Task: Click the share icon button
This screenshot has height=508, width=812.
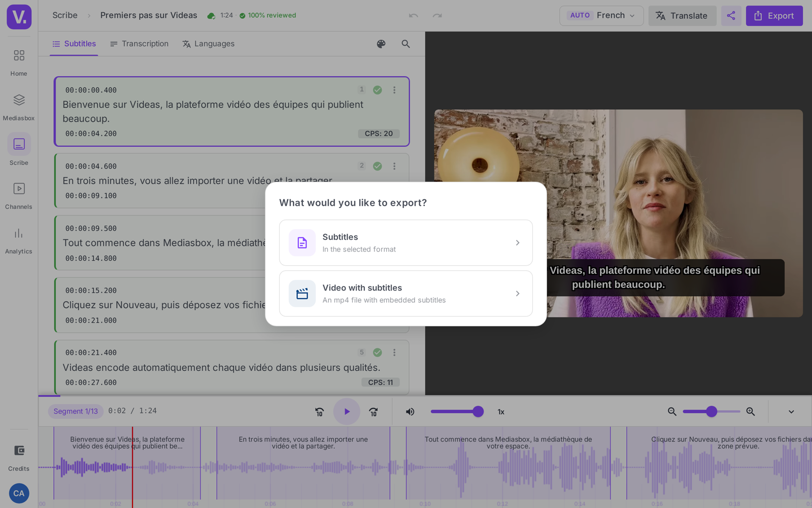Action: click(731, 16)
